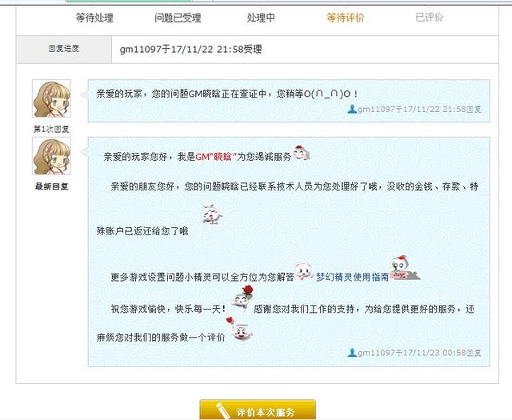Select the 问题已受理 progress step
512x420 pixels.
pos(178,18)
